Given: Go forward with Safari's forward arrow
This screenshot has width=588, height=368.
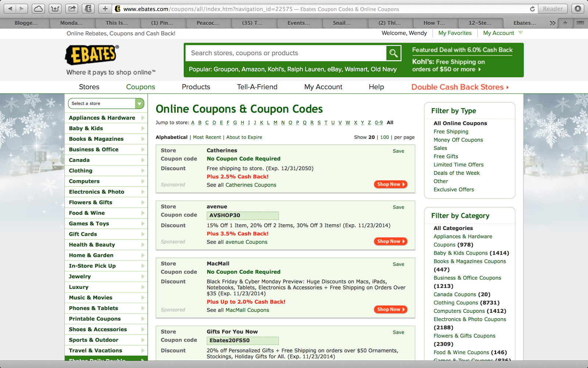Looking at the screenshot, I should tap(22, 8).
